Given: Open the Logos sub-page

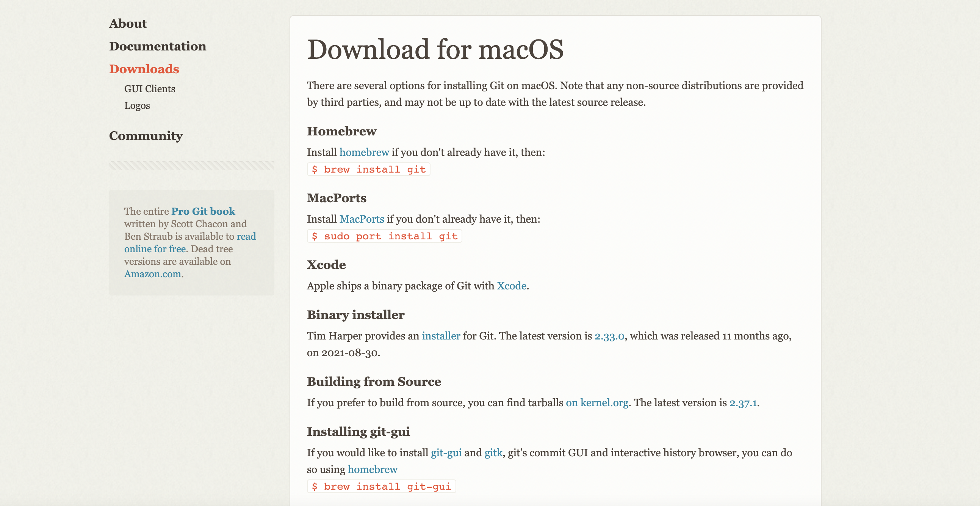Looking at the screenshot, I should [137, 105].
